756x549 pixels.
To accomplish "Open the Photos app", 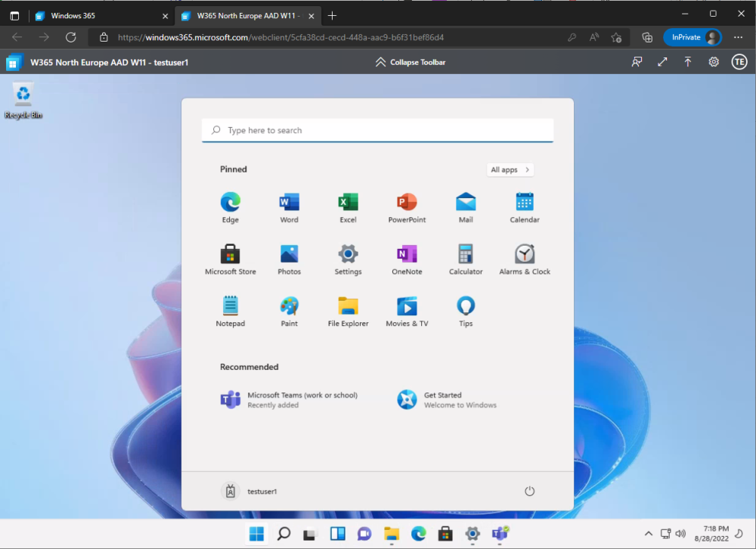I will click(x=289, y=259).
